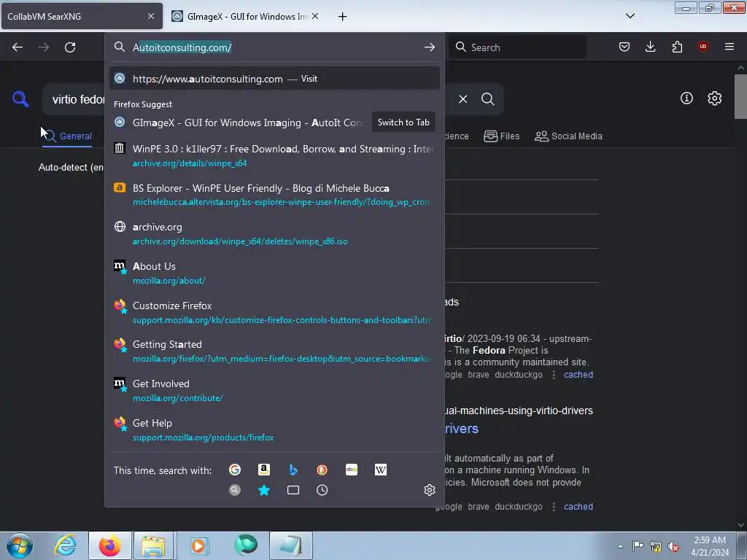
Task: Open the Windows Start menu
Action: tap(19, 545)
